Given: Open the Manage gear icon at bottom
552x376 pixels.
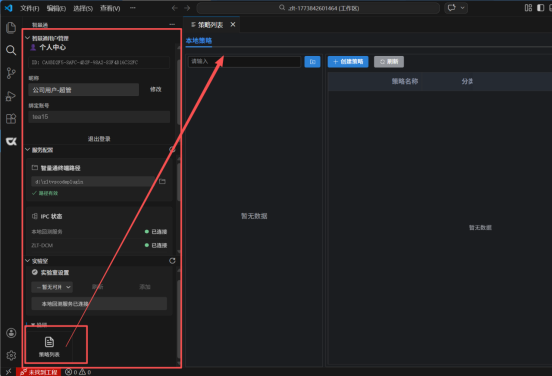Looking at the screenshot, I should point(11,355).
